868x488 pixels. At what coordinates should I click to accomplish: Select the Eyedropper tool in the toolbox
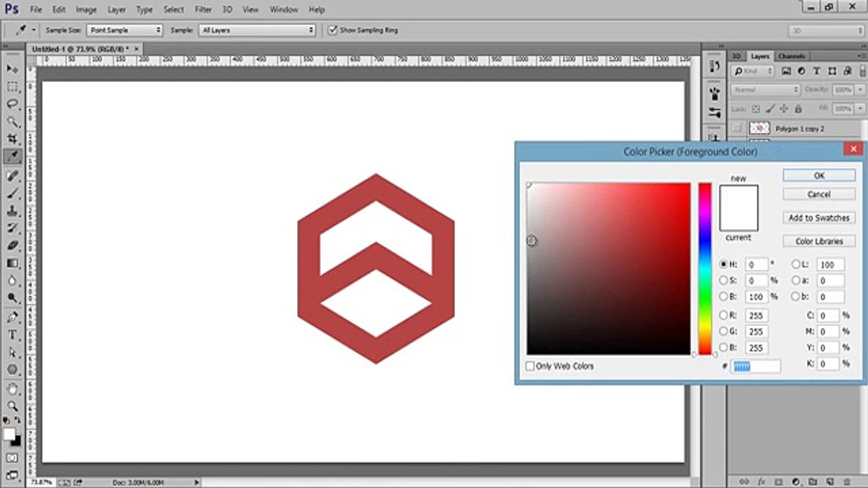[x=12, y=157]
